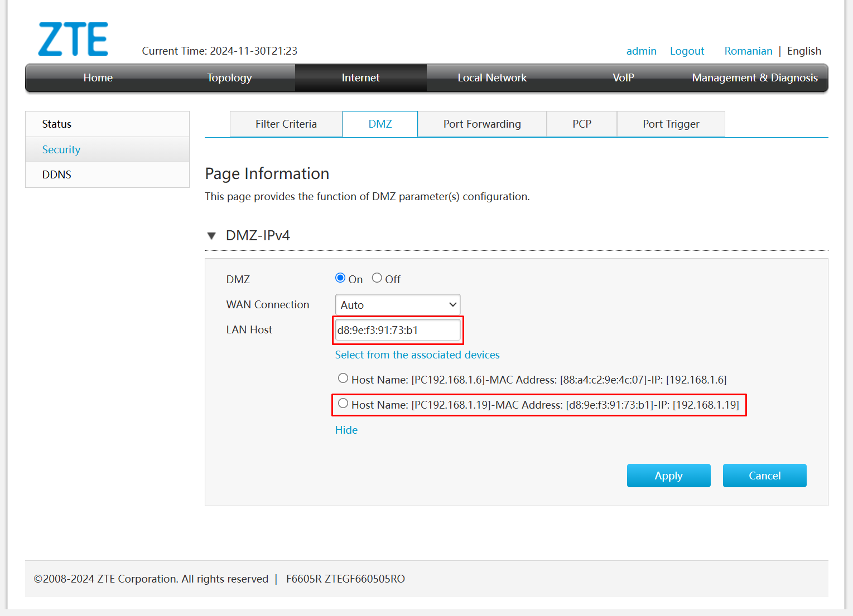The image size is (853, 616).
Task: Collapse the DMZ-IPv4 section
Action: coord(211,235)
